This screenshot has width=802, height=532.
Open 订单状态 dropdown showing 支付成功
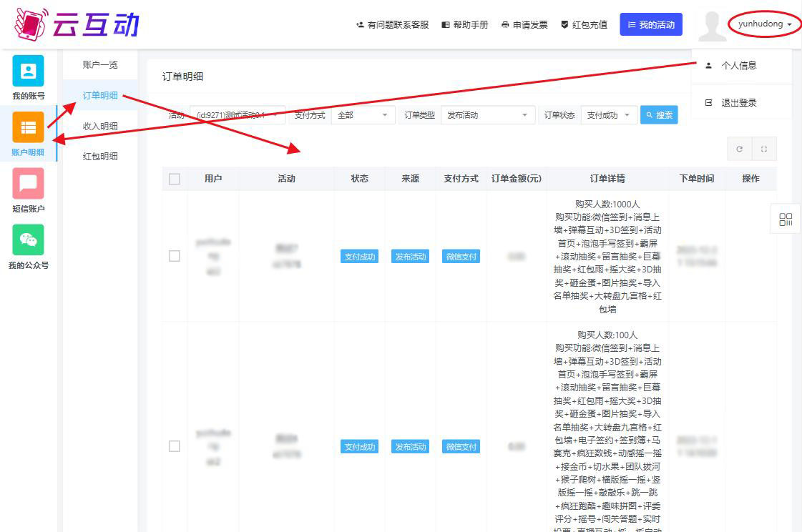pyautogui.click(x=608, y=115)
